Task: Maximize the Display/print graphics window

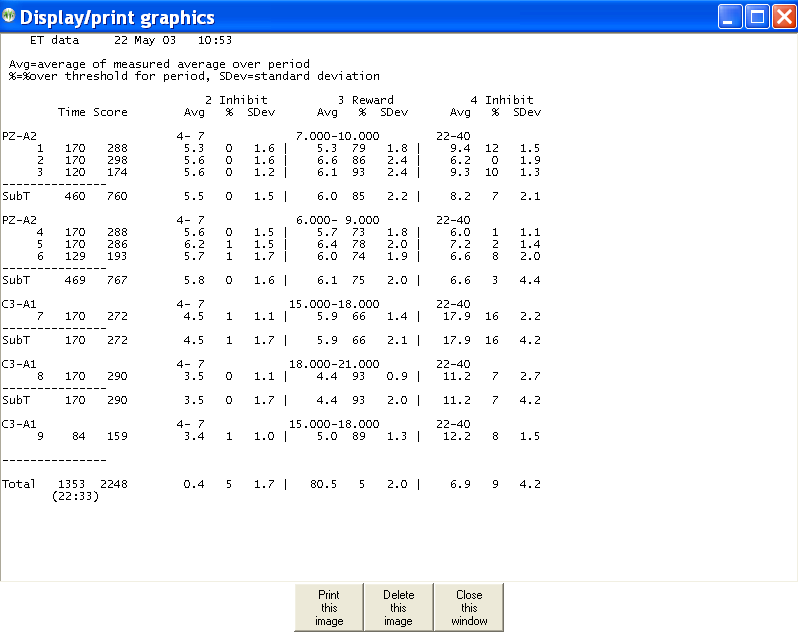Action: (756, 17)
